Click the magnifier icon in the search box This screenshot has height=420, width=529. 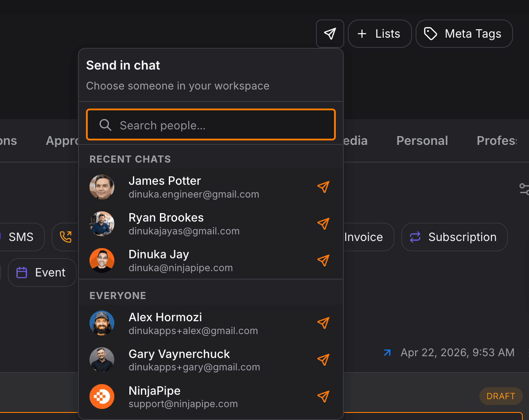click(105, 125)
